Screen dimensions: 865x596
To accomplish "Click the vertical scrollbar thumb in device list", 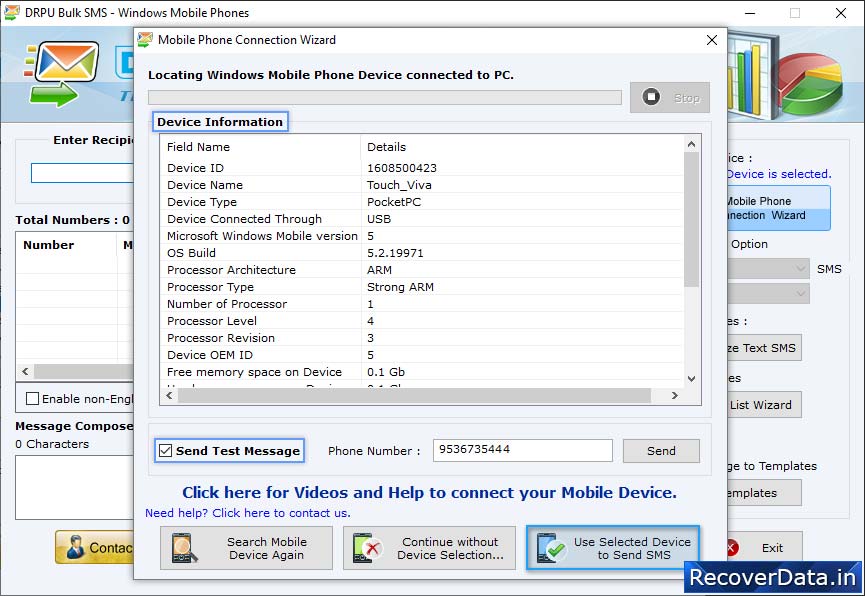I will point(691,219).
